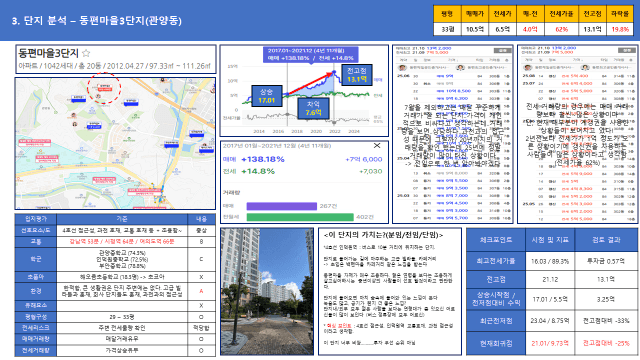Image resolution: width=640 pixels, height=360 pixels.
Task: Select the 현재회귀점 row label
Action: (x=496, y=344)
